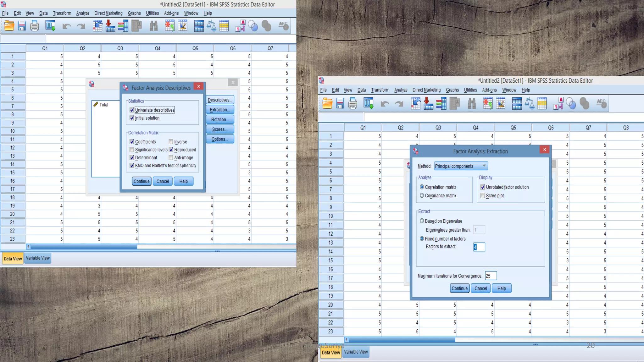This screenshot has height=362, width=644.
Task: Select the Based on Eigenvalue radio button
Action: coord(422,221)
